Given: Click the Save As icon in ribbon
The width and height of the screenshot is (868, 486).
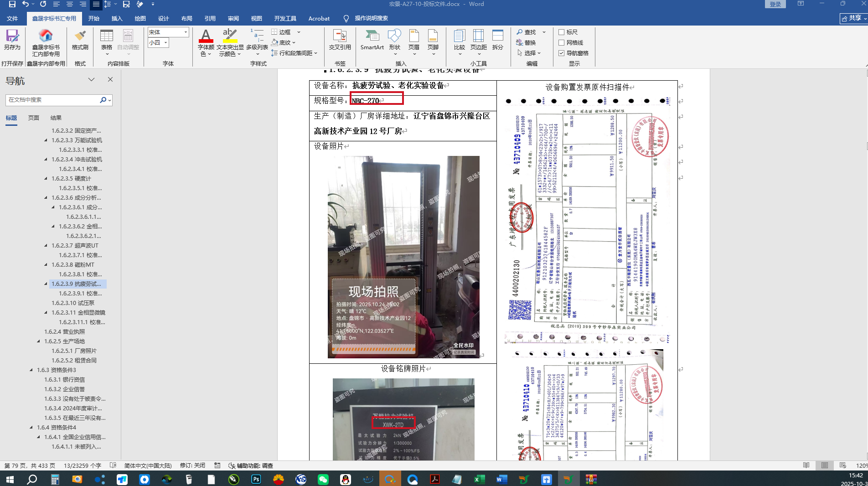Looking at the screenshot, I should [12, 40].
